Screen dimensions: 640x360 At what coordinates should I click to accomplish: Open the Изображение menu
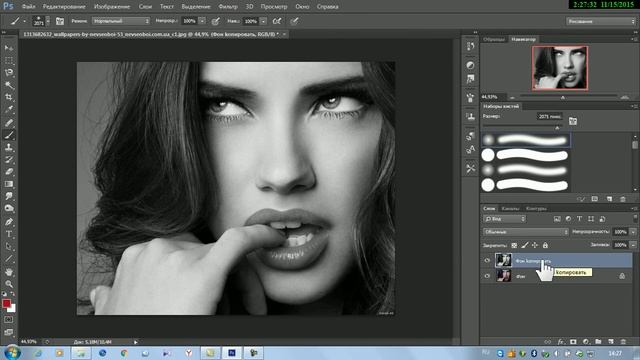112,7
